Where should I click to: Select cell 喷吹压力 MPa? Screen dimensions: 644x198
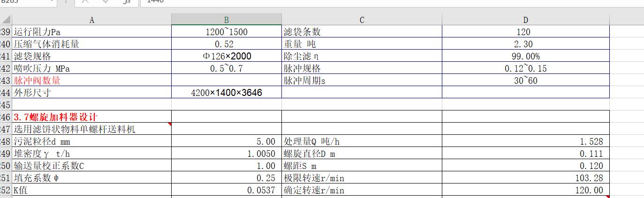tap(91, 68)
